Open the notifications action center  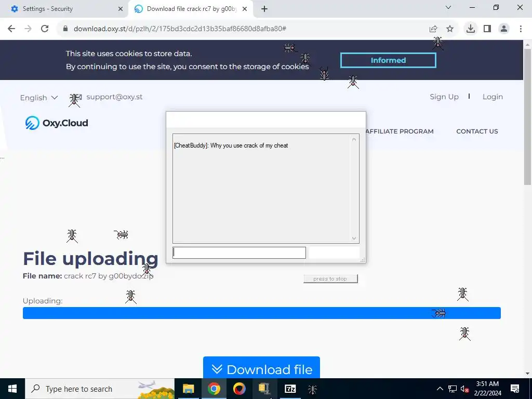tap(515, 389)
